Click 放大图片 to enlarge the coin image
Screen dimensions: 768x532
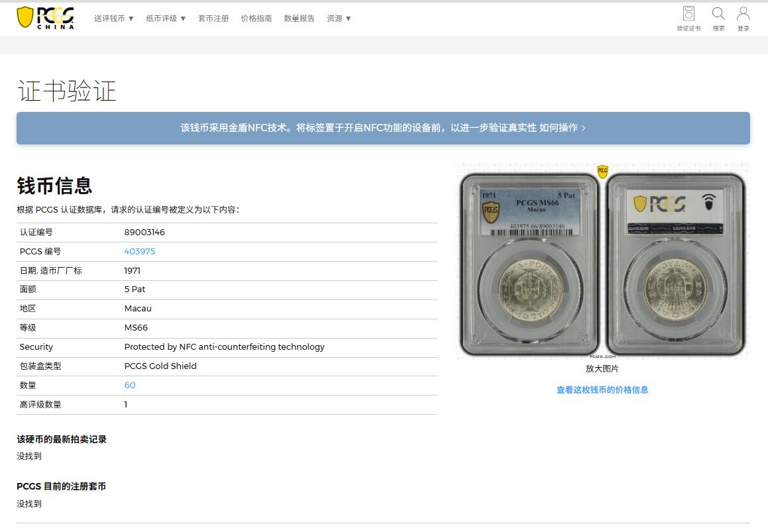[x=602, y=369]
